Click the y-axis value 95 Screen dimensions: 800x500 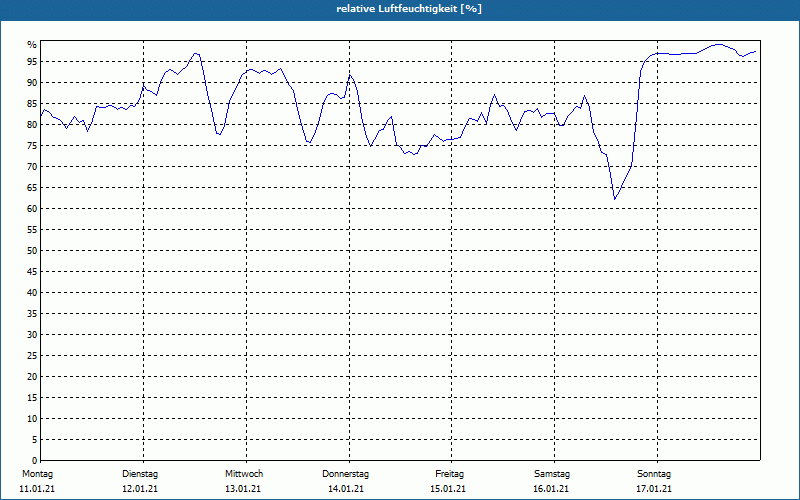[32, 62]
